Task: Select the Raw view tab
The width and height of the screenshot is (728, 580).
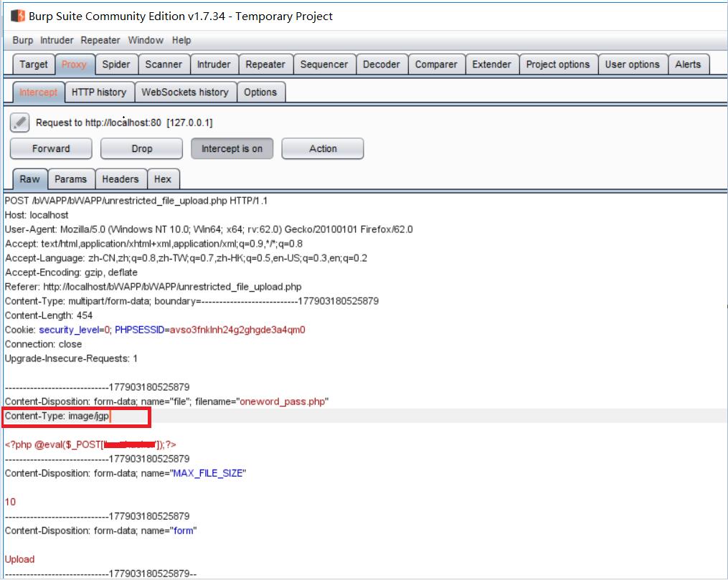Action: (x=29, y=179)
